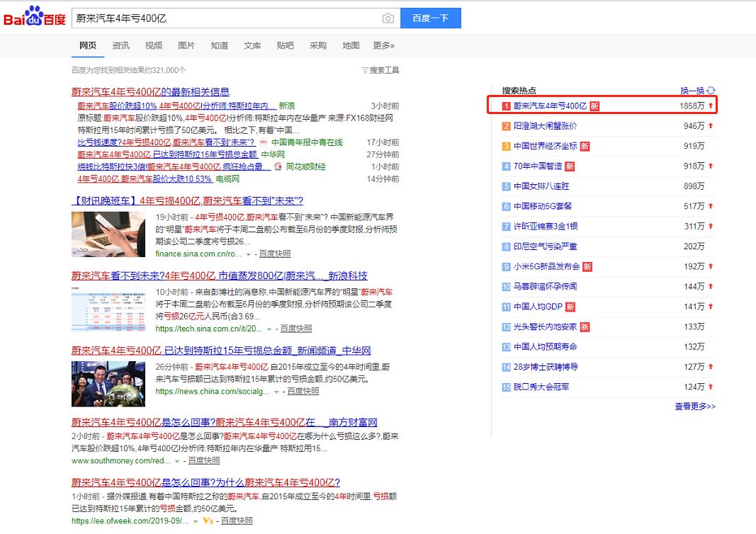This screenshot has width=756, height=534.
Task: Expand arrow next to www.southmoney.com URL
Action: 177,461
